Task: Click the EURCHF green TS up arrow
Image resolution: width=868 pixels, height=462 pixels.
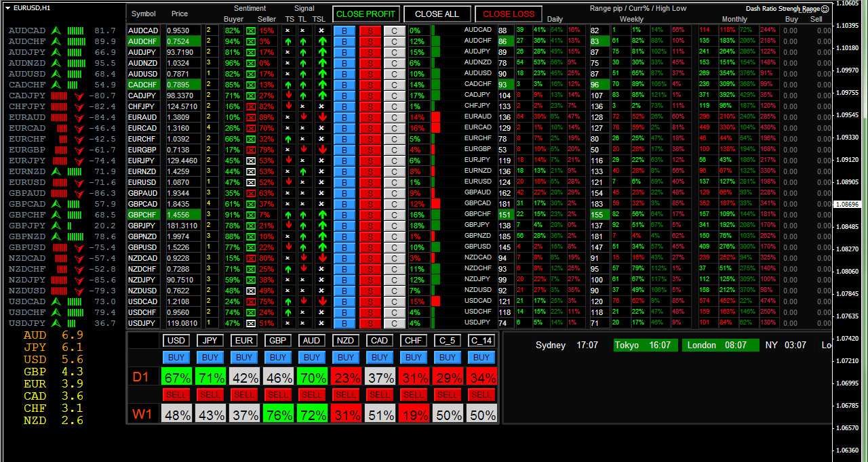Action: pos(288,140)
